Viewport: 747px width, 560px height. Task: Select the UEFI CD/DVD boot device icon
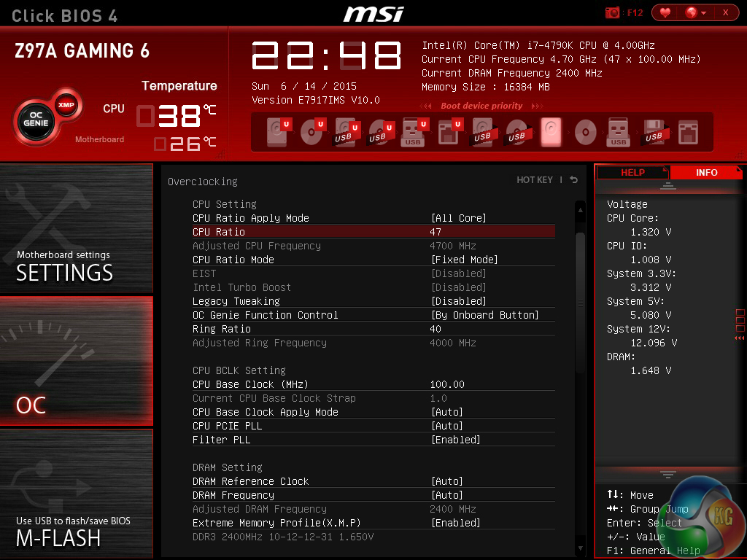click(x=312, y=132)
